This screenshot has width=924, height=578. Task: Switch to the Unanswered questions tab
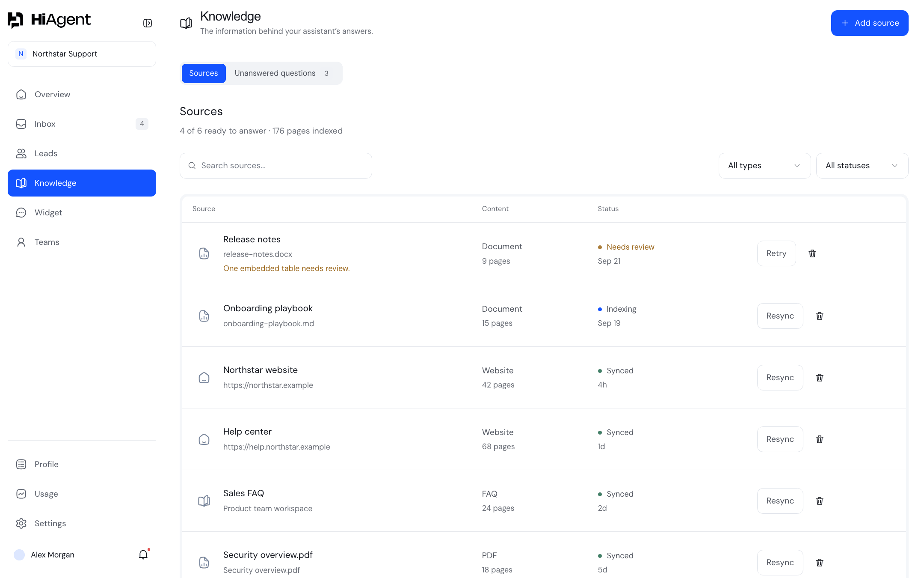tap(282, 73)
